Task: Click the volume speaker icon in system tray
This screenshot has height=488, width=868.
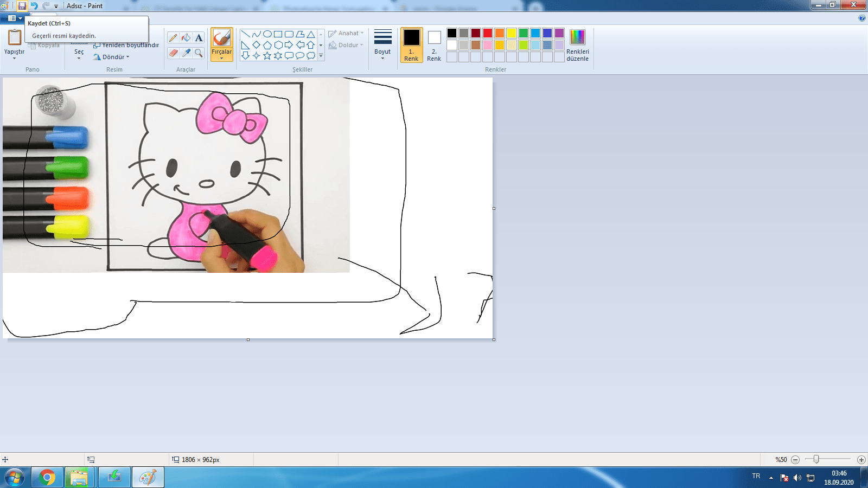Action: [797, 478]
